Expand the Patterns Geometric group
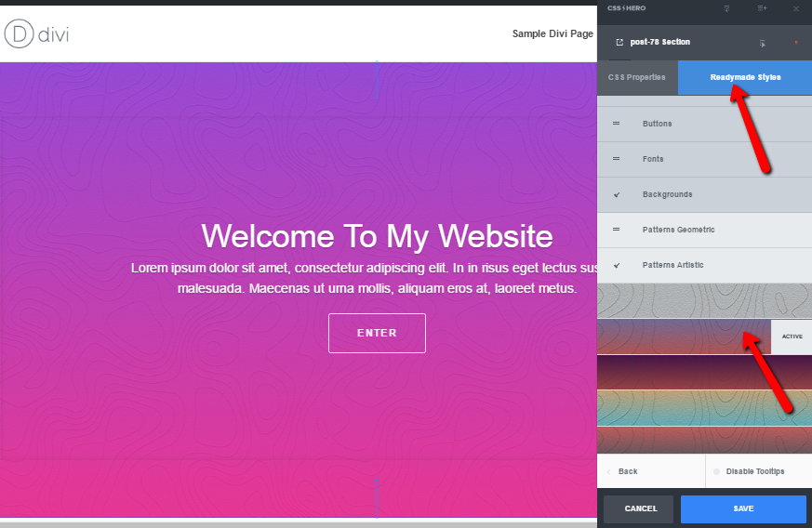The height and width of the screenshot is (528, 812). coord(704,230)
